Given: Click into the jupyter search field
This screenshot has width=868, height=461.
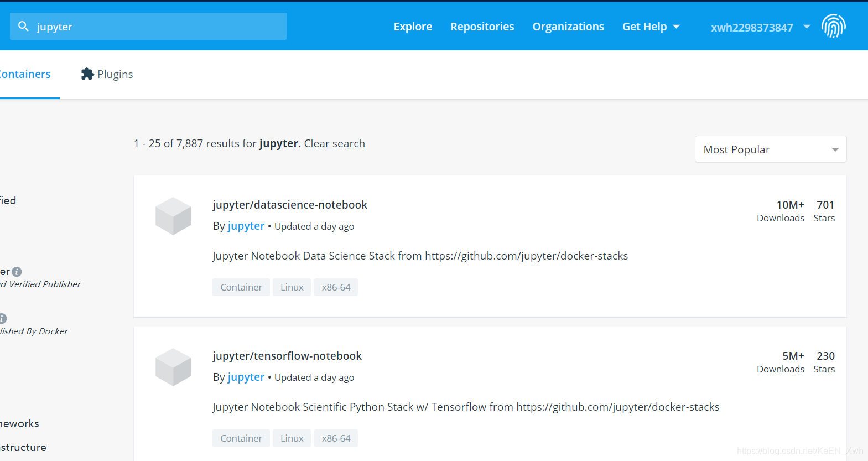Looking at the screenshot, I should [148, 26].
